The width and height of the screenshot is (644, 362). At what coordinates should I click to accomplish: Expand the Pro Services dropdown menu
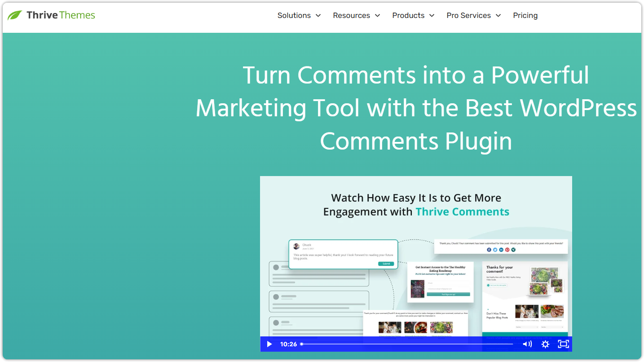point(474,15)
